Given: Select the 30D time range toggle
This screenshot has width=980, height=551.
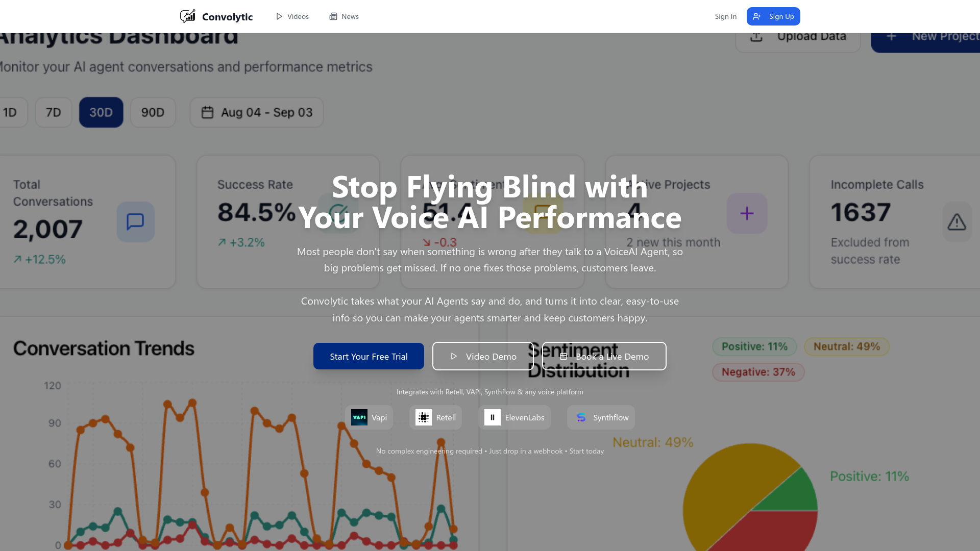Looking at the screenshot, I should pos(101,112).
